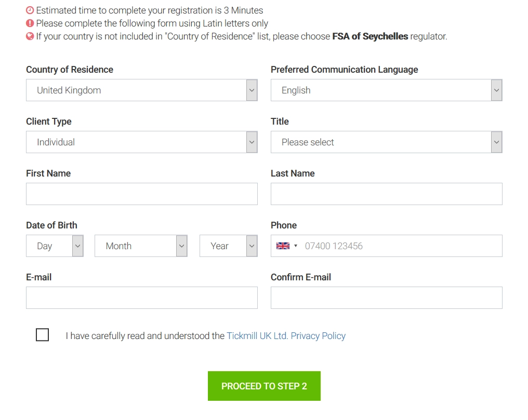Open the Preferred Communication Language dropdown
This screenshot has width=528, height=420.
[496, 90]
